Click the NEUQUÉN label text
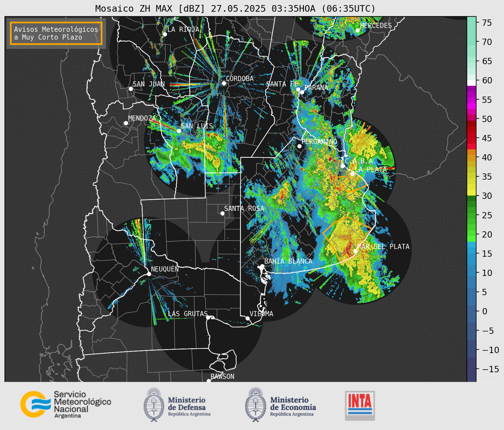Image resolution: width=504 pixels, height=430 pixels. tap(165, 269)
